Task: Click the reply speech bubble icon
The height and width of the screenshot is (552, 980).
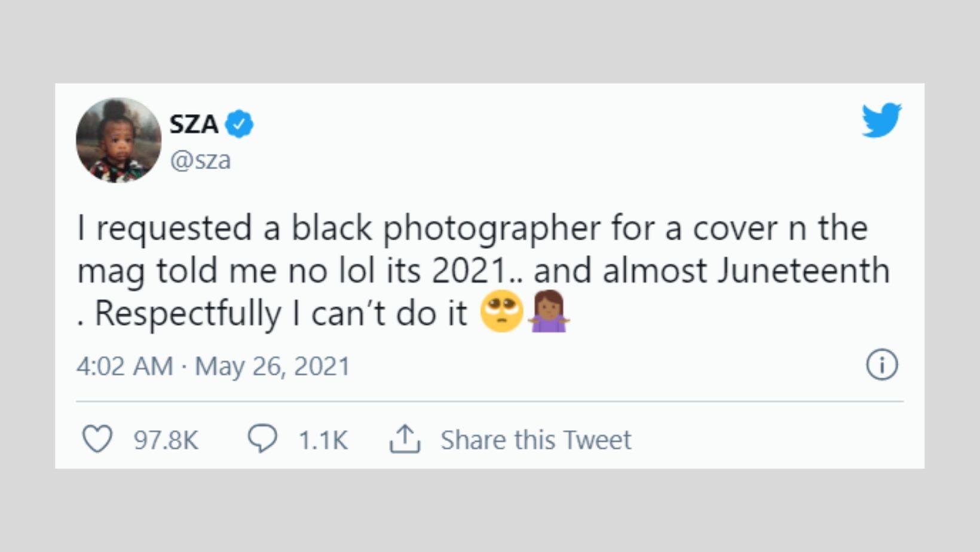Action: point(262,439)
